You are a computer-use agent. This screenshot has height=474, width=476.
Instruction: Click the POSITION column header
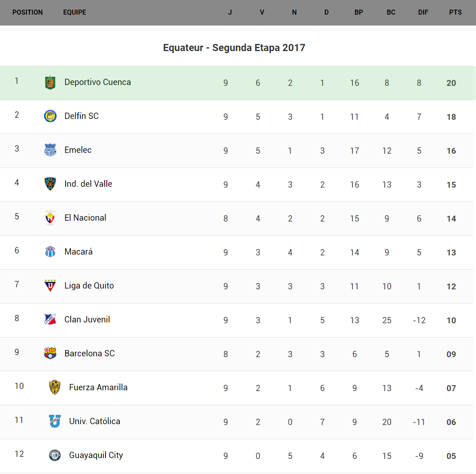coord(28,13)
